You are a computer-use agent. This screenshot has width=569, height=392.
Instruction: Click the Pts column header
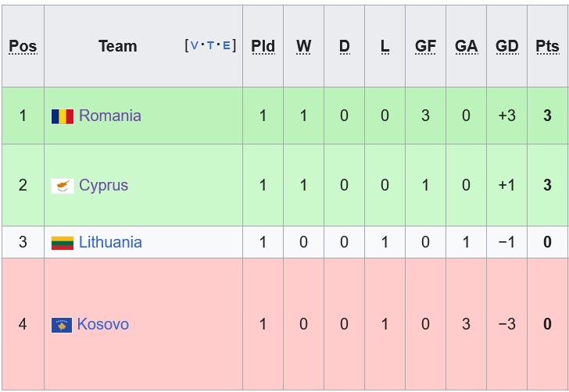(x=547, y=46)
